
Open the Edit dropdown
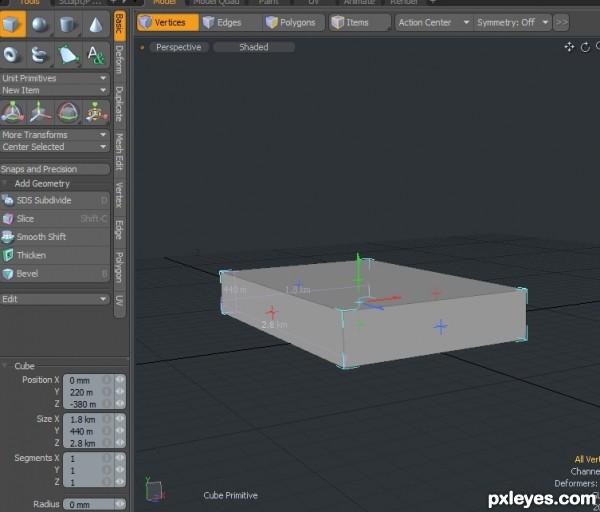pyautogui.click(x=55, y=299)
